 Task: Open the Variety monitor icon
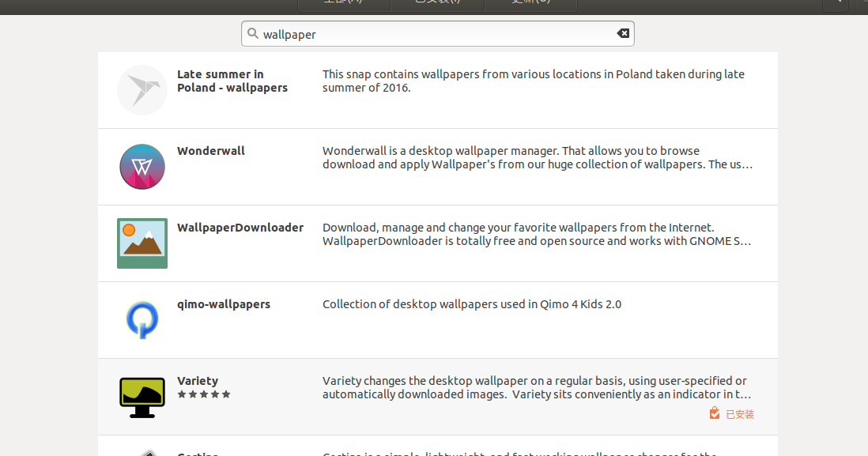pos(142,398)
